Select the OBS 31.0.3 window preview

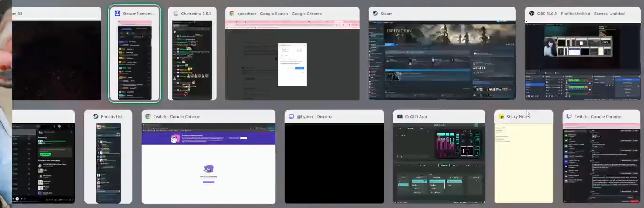583,60
